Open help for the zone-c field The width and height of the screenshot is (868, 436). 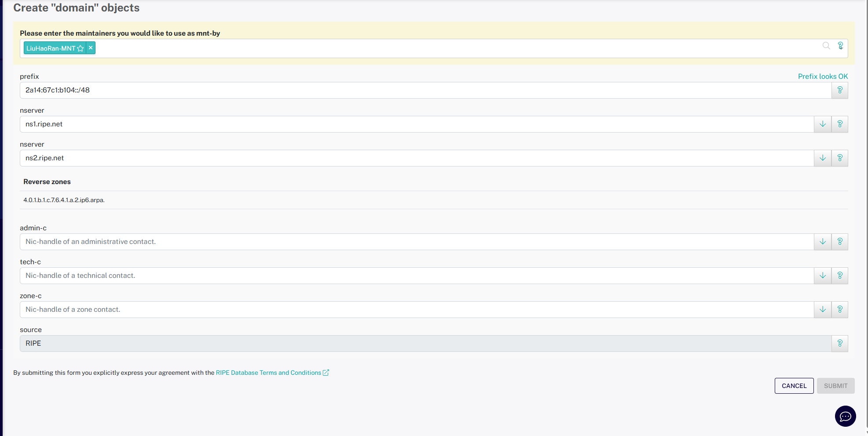click(x=840, y=310)
